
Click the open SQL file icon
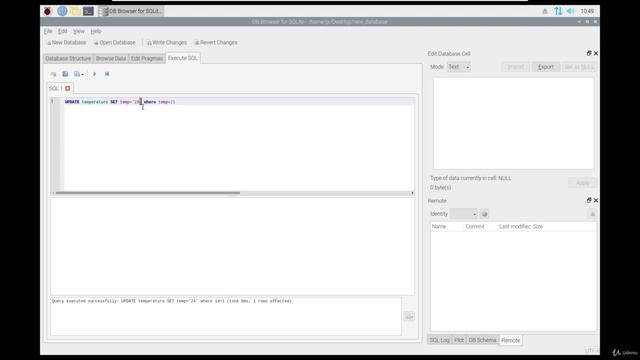click(65, 74)
